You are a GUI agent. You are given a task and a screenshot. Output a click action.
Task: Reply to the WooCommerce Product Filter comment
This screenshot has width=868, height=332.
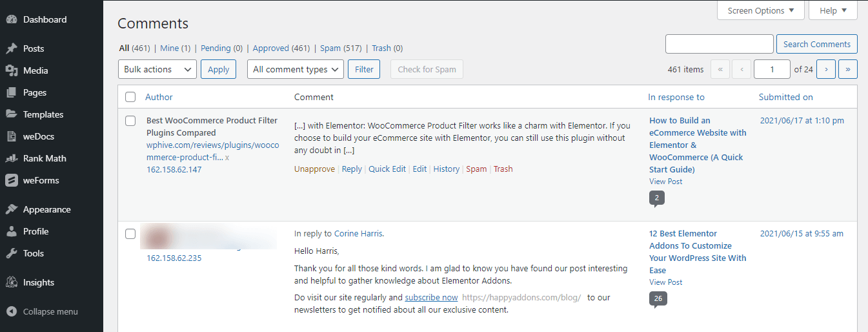(x=352, y=169)
